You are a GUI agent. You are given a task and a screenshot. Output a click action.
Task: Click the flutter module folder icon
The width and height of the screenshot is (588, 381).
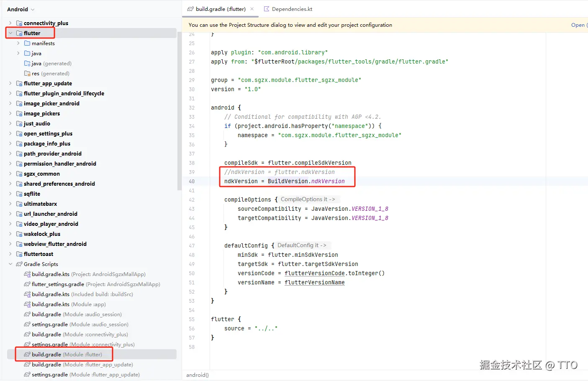pyautogui.click(x=19, y=33)
